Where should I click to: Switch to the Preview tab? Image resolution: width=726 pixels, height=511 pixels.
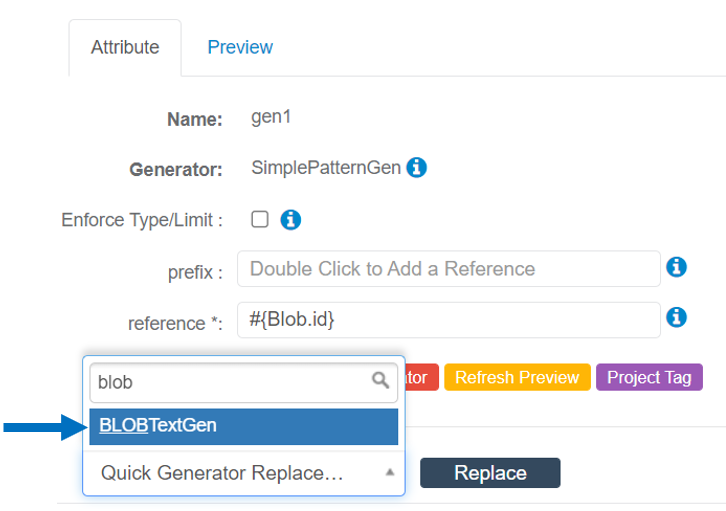240,47
